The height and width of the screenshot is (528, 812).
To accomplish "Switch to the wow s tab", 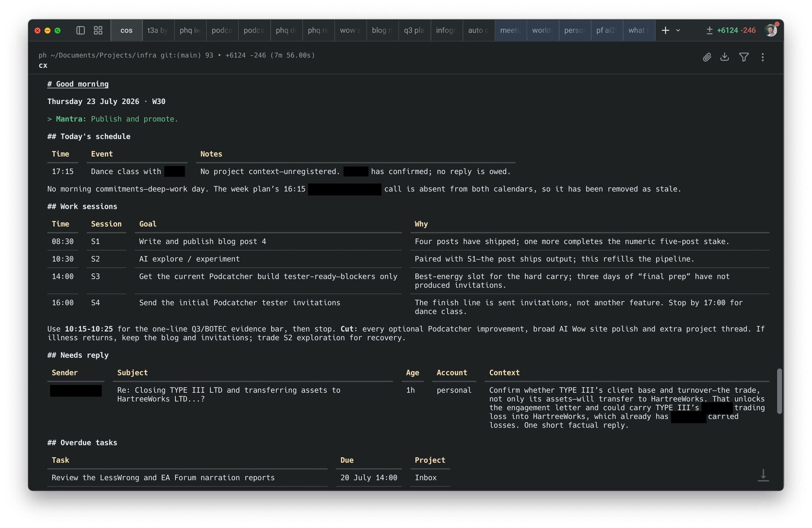I will click(x=350, y=30).
